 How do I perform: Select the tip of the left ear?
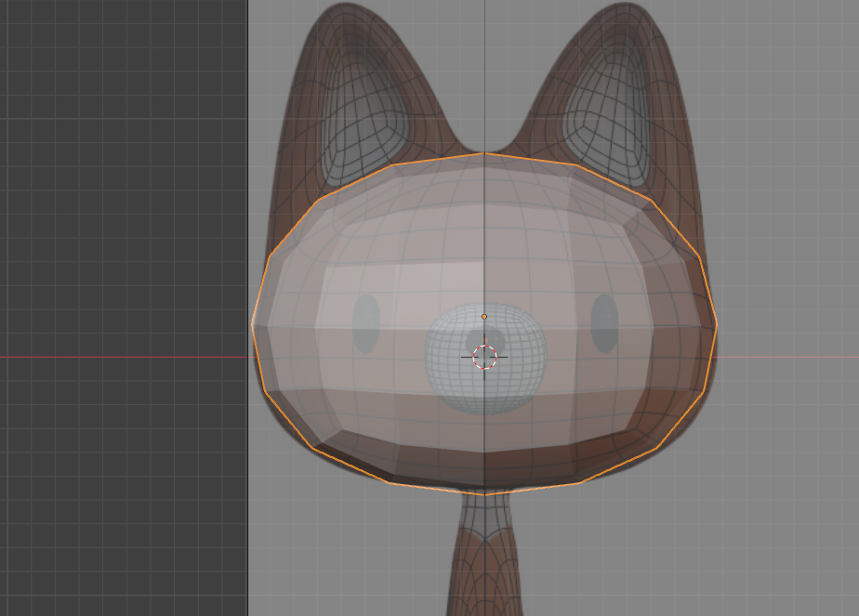346,11
